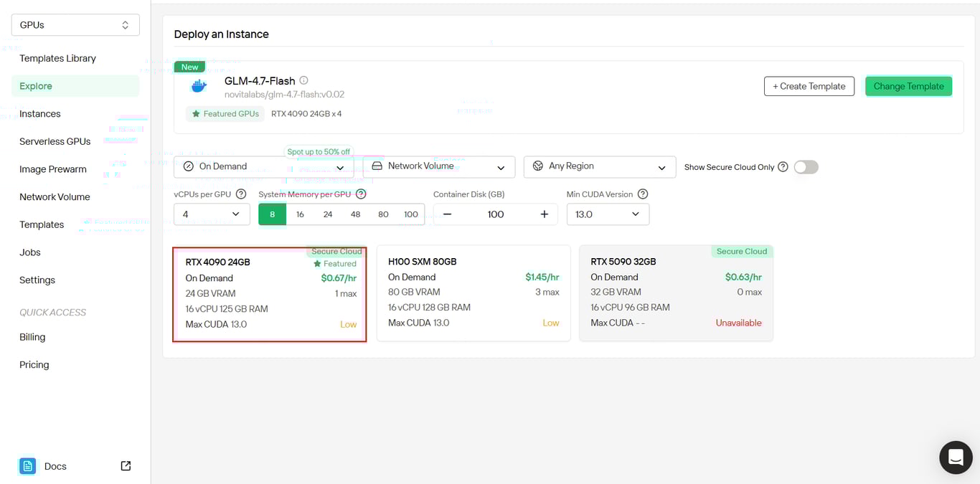Click the Featured GPUs badge
980x484 pixels.
[x=225, y=114]
